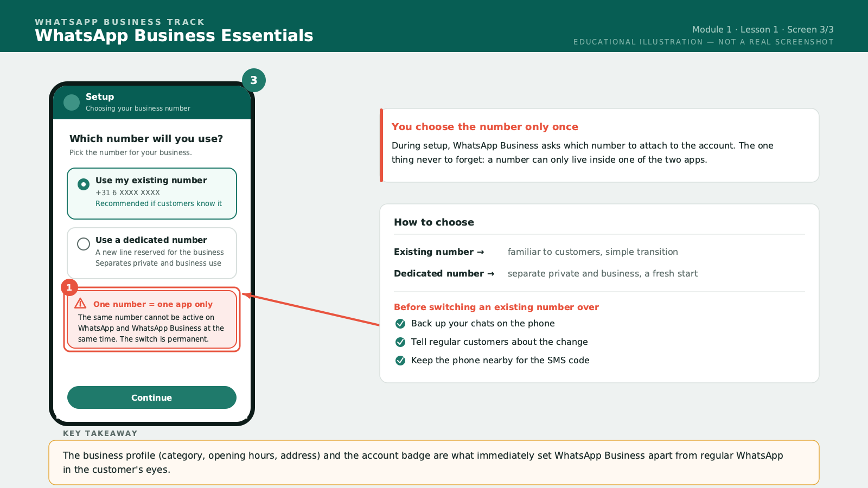Click the checkmark beside 'Back up your chats'
The height and width of the screenshot is (488, 868).
(x=400, y=324)
